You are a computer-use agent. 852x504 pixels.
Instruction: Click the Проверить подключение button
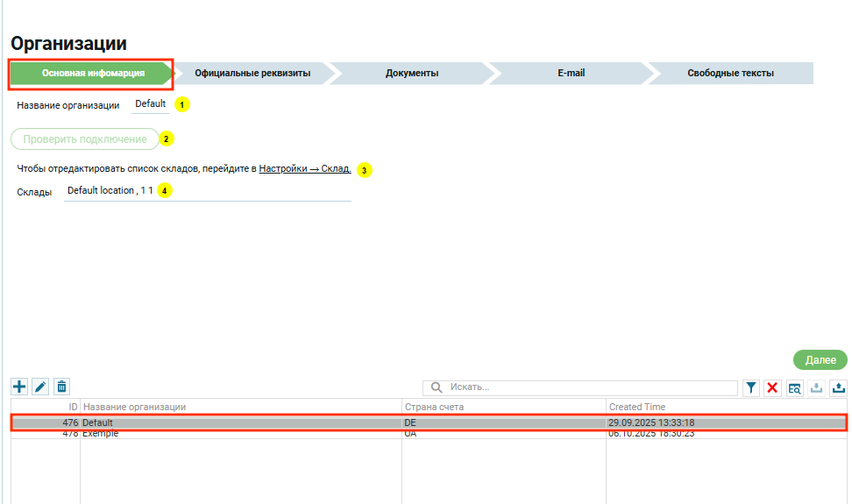pos(84,139)
